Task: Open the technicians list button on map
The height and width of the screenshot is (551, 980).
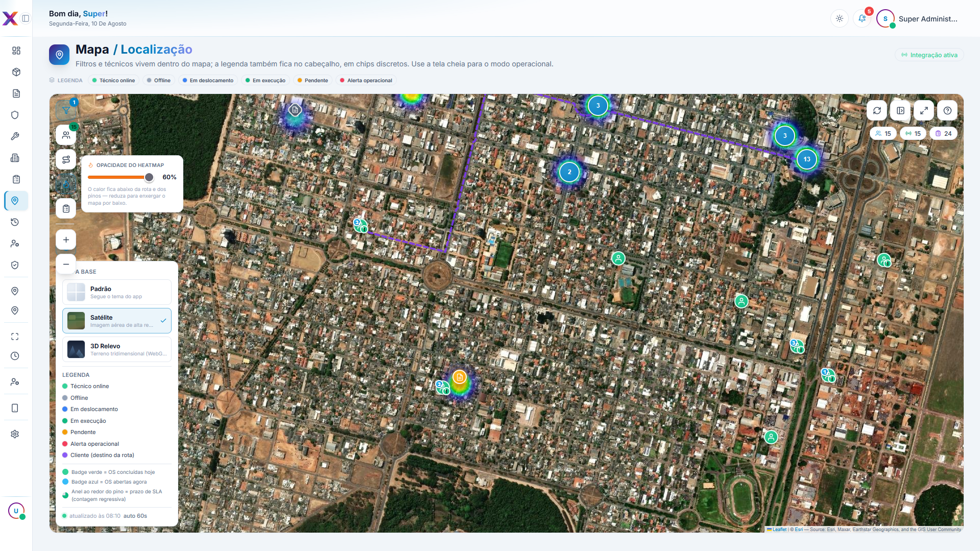Action: point(66,135)
